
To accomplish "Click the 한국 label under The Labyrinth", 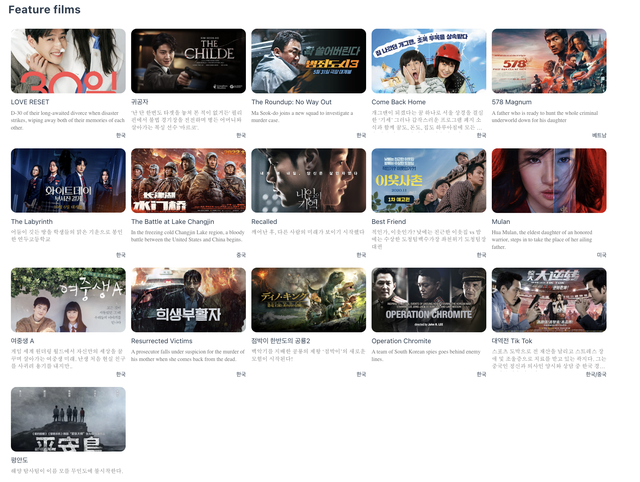I will (121, 255).
